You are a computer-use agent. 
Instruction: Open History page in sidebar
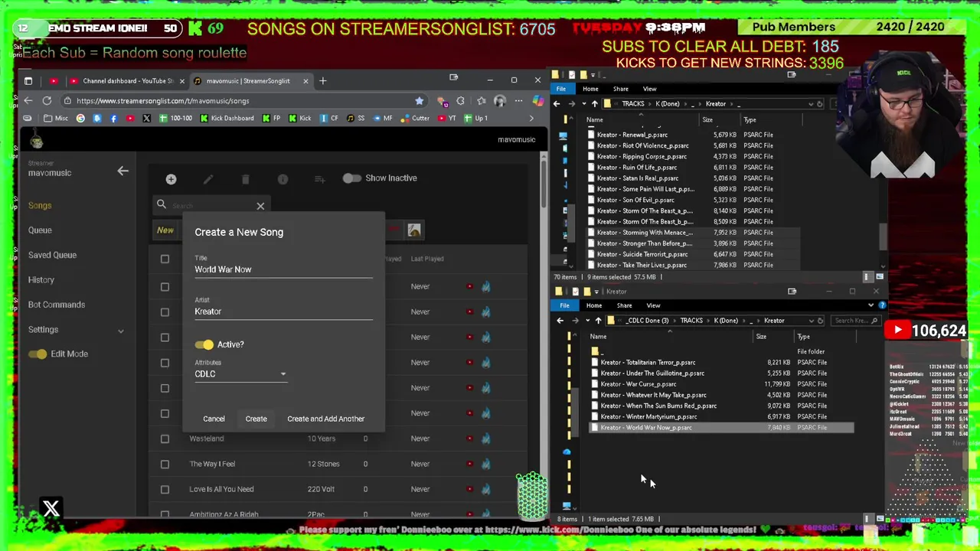point(41,280)
